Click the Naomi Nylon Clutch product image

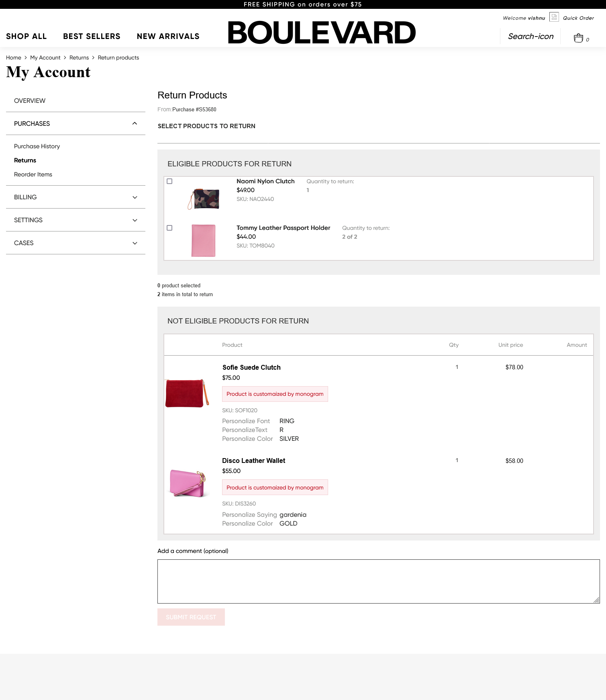(204, 199)
